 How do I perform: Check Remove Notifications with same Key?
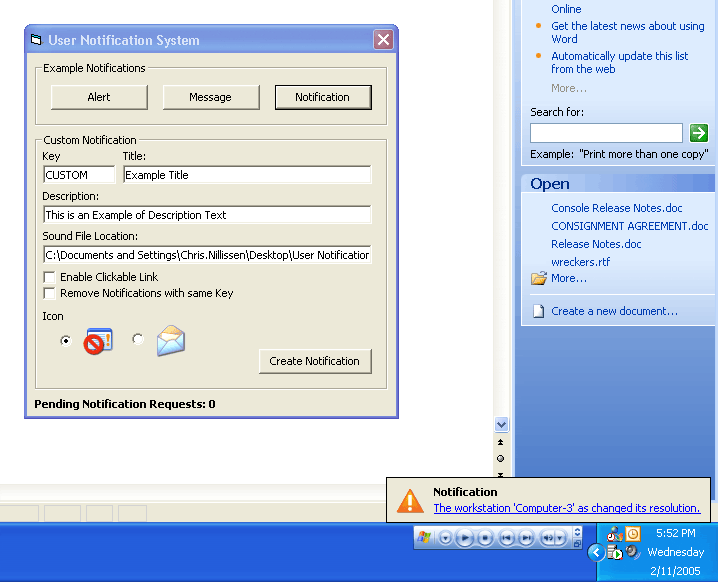(x=49, y=293)
